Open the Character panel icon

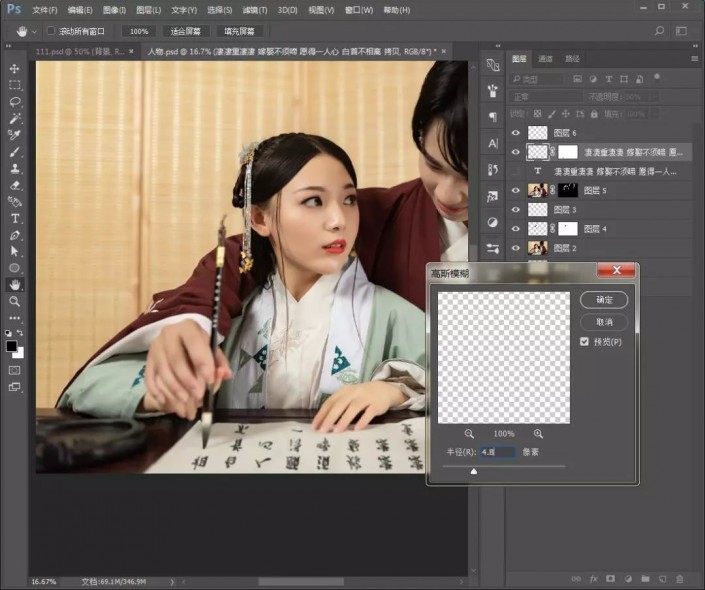coord(493,143)
